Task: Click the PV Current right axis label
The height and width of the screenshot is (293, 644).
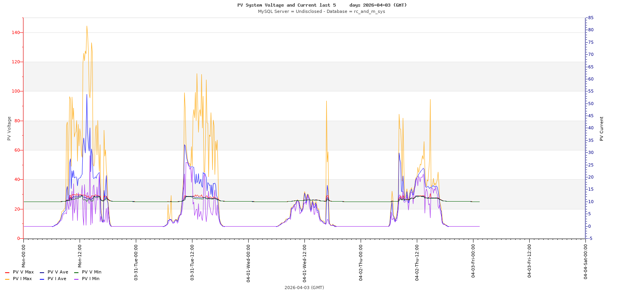Action: 601,129
